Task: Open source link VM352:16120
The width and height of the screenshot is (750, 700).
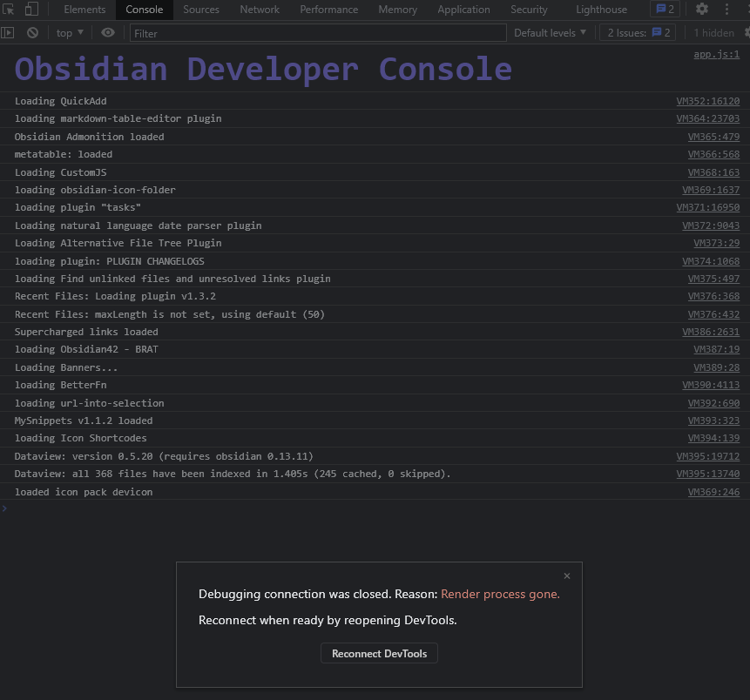Action: pos(708,101)
